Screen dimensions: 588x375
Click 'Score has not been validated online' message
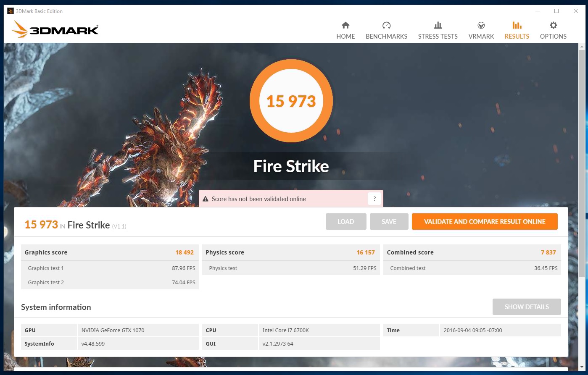(x=259, y=199)
